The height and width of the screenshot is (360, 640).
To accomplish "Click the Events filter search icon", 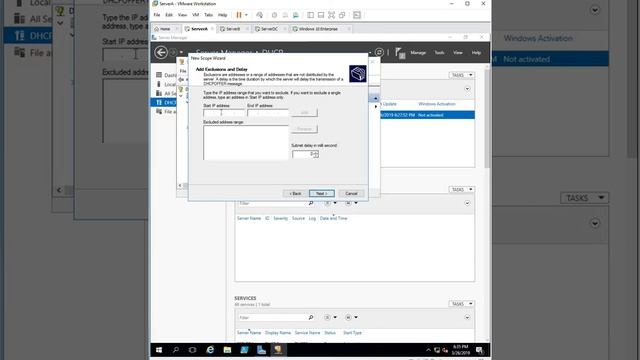I will click(x=311, y=203).
